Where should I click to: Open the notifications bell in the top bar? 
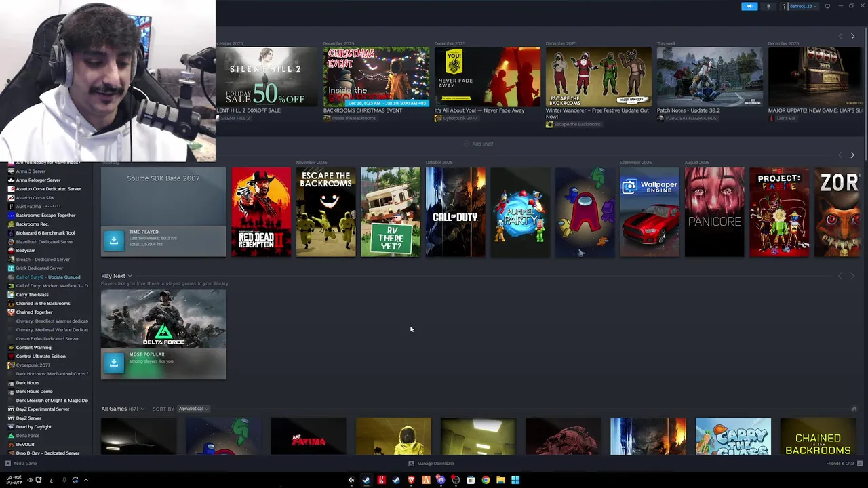click(768, 6)
